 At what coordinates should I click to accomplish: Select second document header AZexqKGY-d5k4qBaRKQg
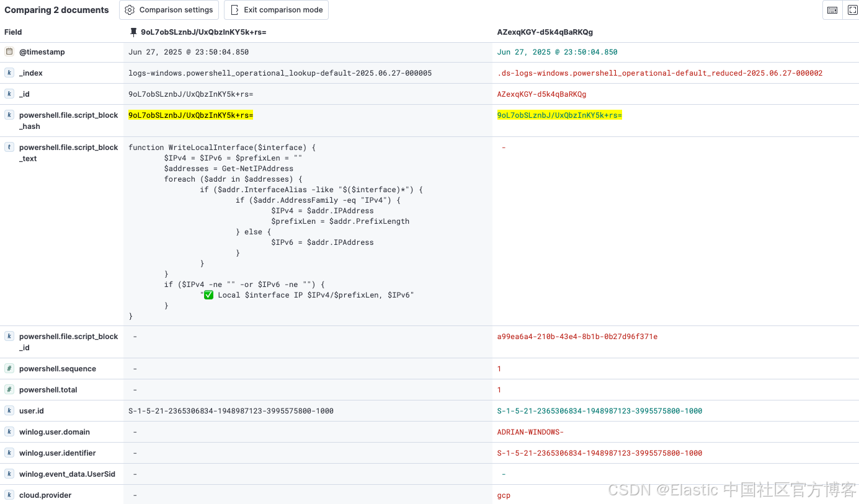point(545,32)
